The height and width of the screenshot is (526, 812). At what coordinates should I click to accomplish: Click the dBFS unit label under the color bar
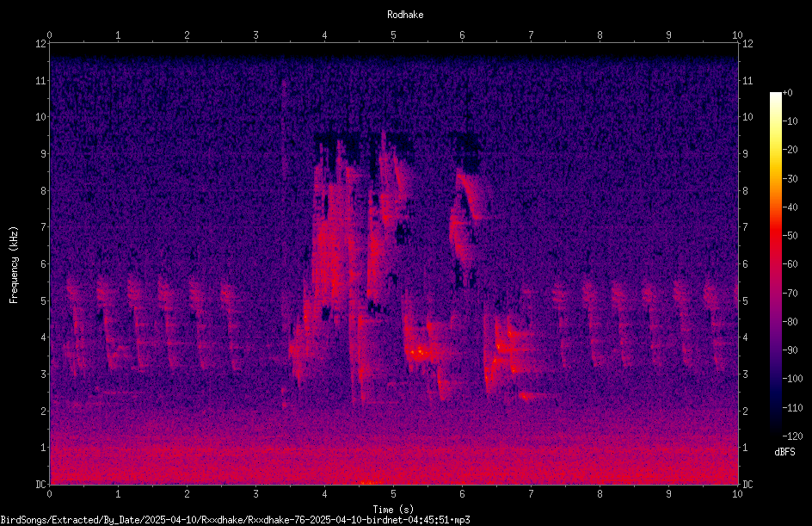784,452
